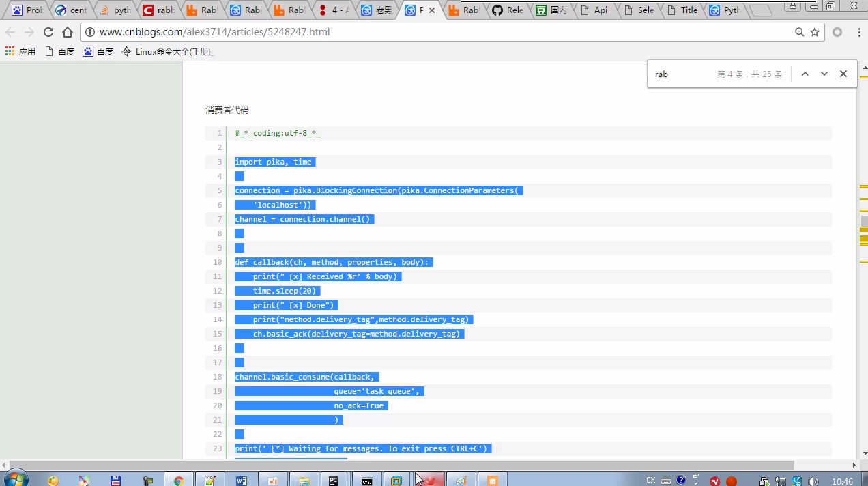Switch to the 'cent' tab
This screenshot has width=868, height=486.
71,10
